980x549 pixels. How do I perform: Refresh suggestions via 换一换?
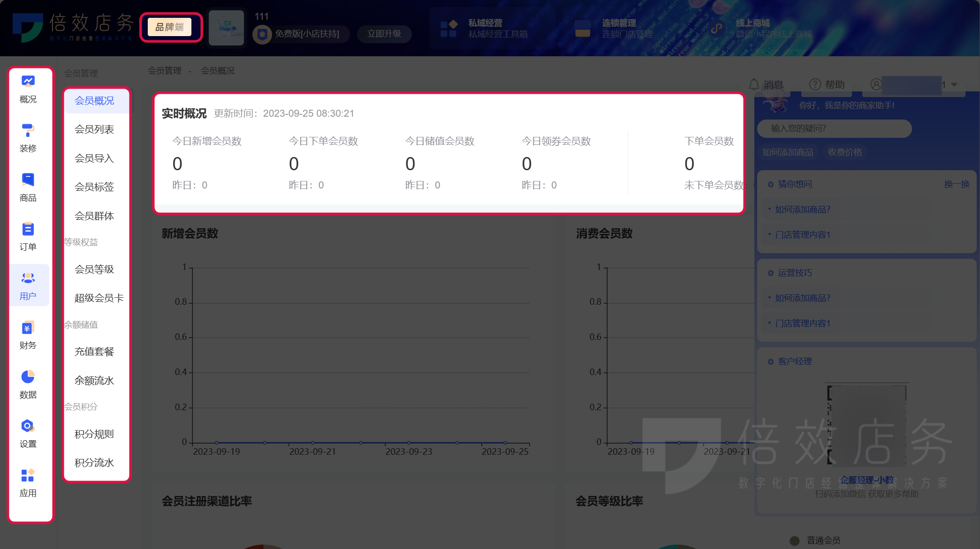point(957,184)
